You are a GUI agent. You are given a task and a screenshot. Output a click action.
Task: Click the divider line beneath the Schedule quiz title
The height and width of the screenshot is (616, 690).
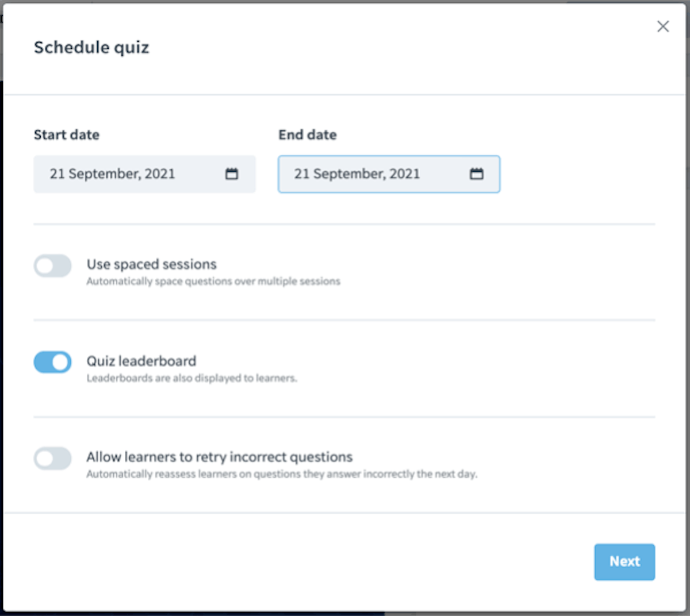tap(344, 95)
